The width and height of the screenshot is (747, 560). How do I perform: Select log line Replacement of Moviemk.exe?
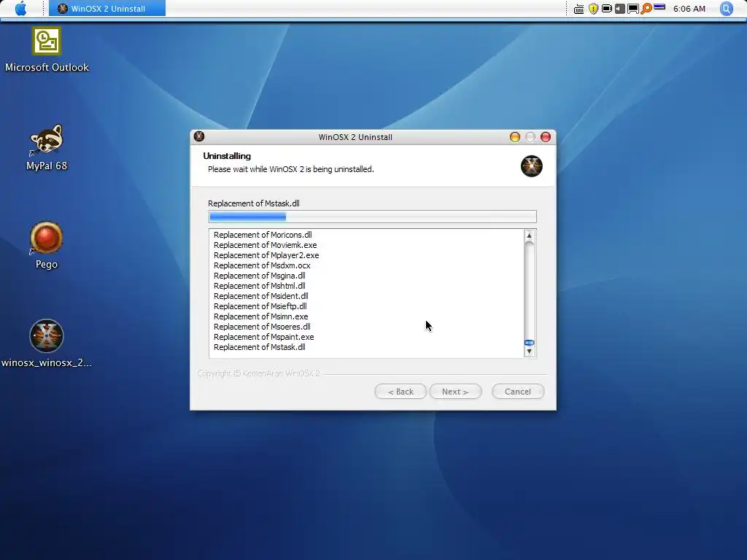click(266, 245)
